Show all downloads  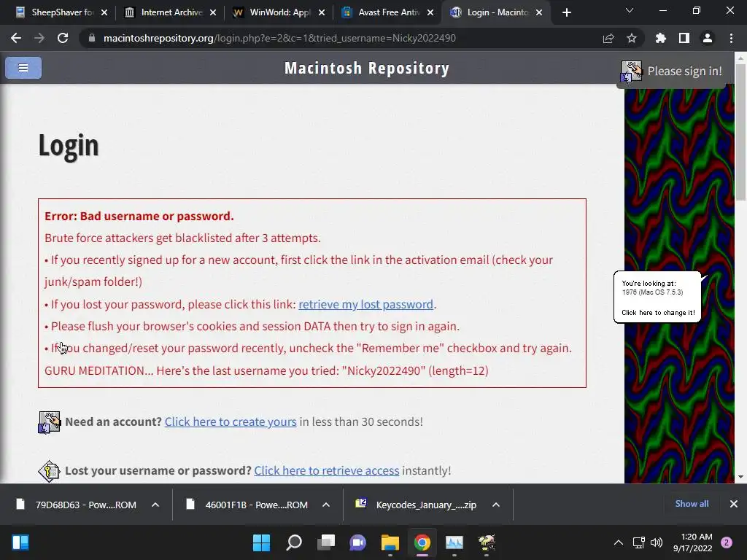(x=692, y=504)
